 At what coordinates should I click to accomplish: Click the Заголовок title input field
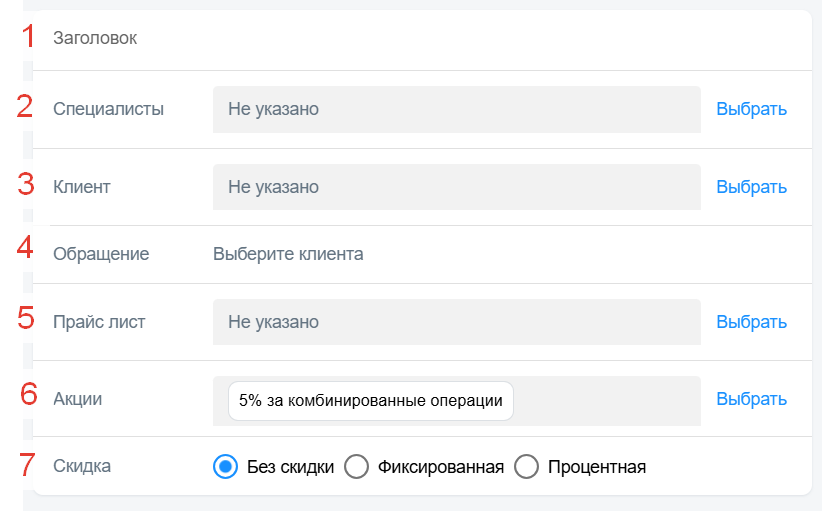[x=422, y=38]
